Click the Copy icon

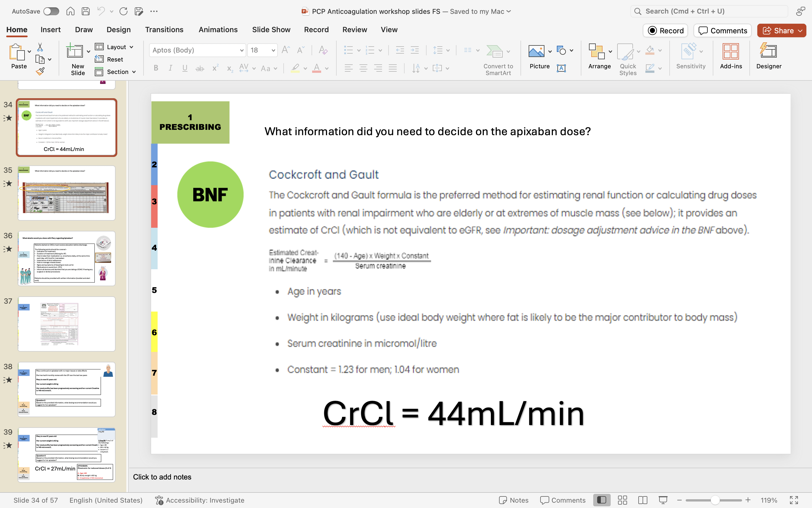point(40,60)
